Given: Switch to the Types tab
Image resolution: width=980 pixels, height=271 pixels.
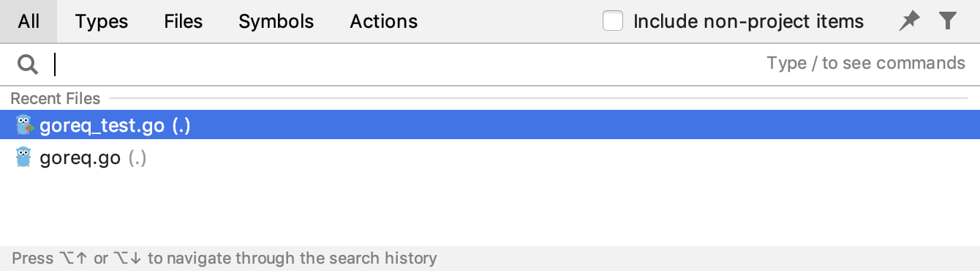Looking at the screenshot, I should point(102,21).
